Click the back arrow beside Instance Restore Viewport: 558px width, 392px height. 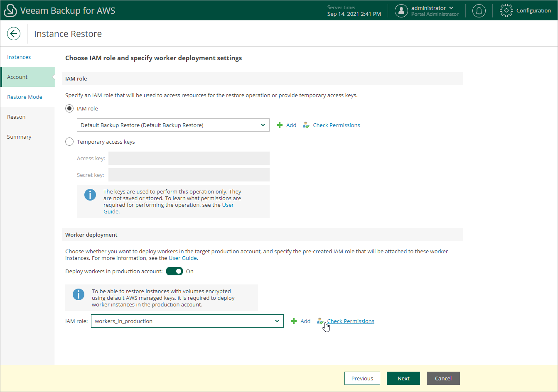(14, 34)
